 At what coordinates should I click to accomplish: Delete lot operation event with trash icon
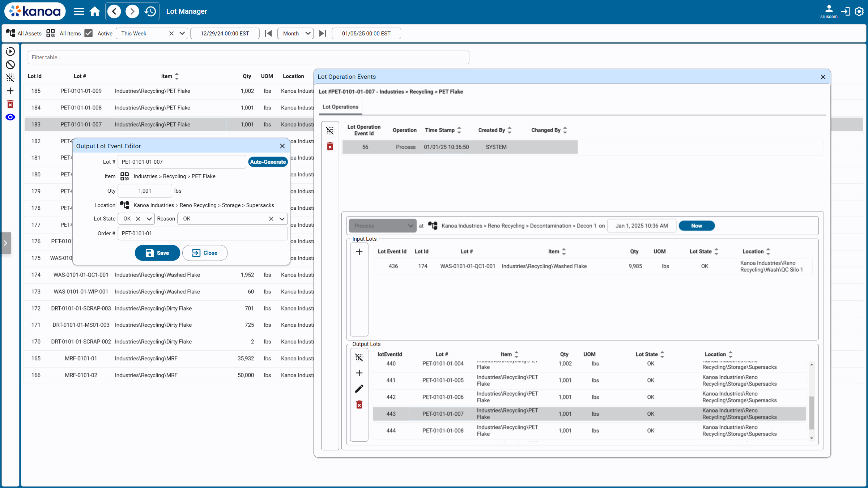coord(330,146)
